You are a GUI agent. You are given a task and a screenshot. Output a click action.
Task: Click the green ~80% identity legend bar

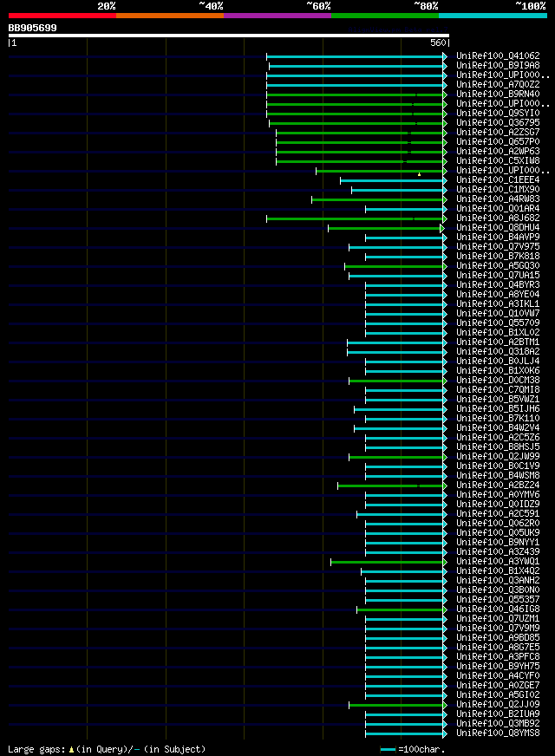point(385,16)
